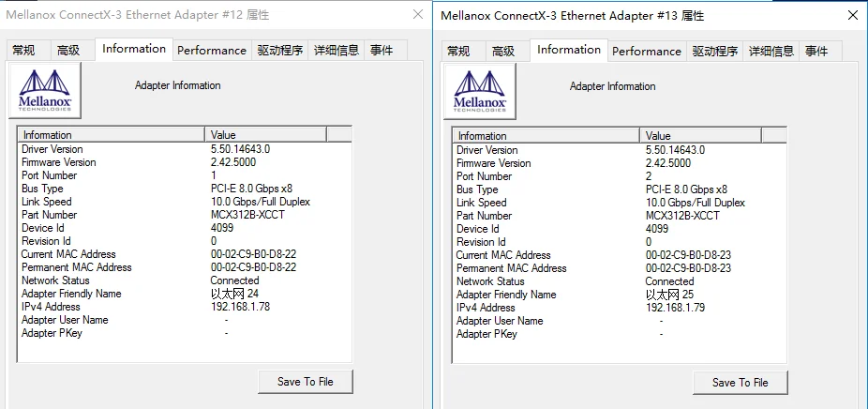Select Firmware Version row in Adapter #13 list
Image resolution: width=868 pixels, height=409 pixels.
point(620,163)
